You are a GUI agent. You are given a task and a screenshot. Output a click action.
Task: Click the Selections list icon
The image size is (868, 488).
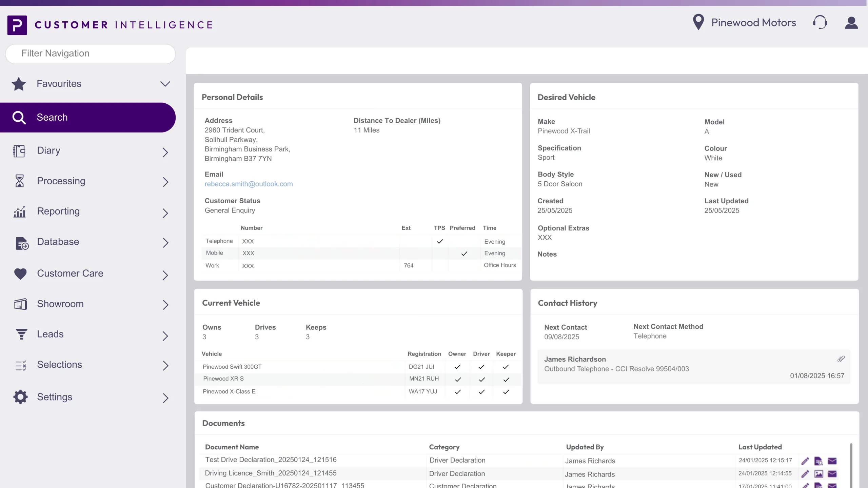[21, 365]
